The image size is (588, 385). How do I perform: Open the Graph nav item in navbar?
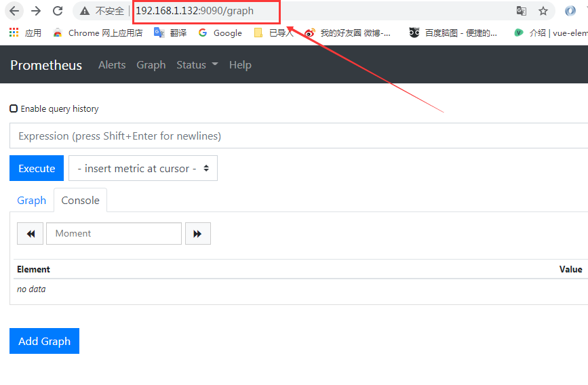(x=151, y=65)
